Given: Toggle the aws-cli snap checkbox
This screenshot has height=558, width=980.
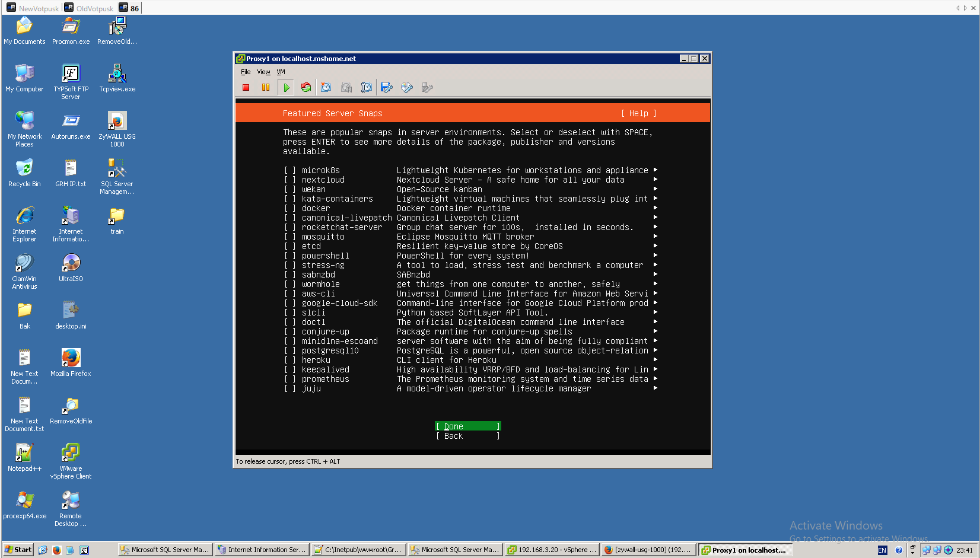Looking at the screenshot, I should click(290, 294).
